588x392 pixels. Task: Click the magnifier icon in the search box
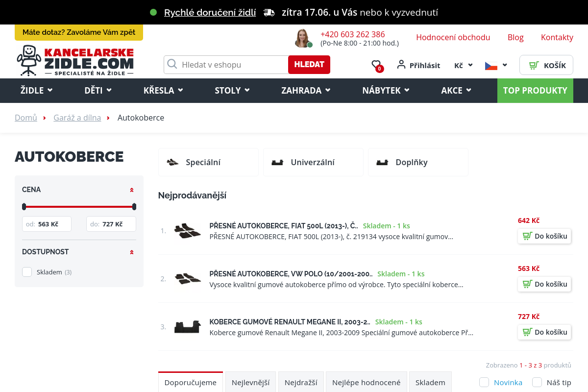pos(172,64)
